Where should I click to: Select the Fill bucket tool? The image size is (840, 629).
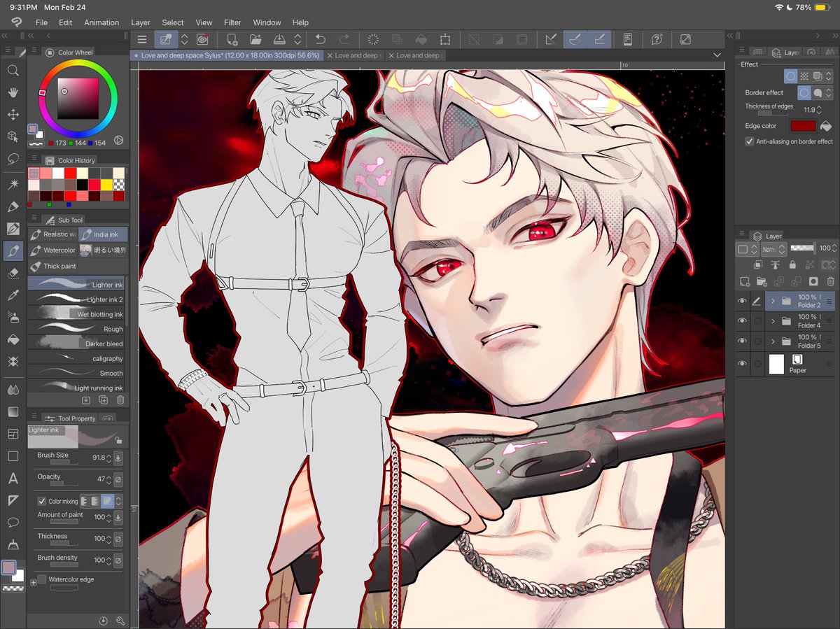(13, 340)
